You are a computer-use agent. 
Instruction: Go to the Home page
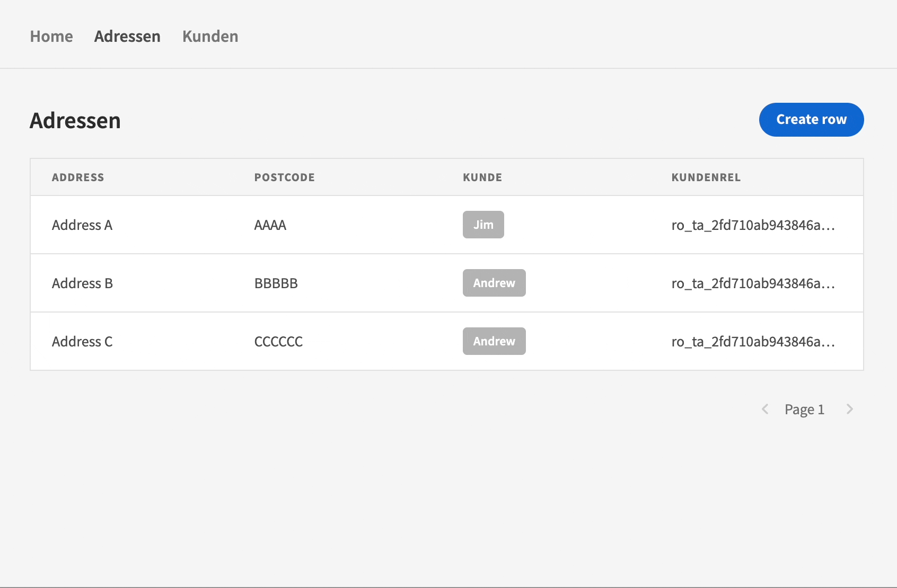coord(51,36)
